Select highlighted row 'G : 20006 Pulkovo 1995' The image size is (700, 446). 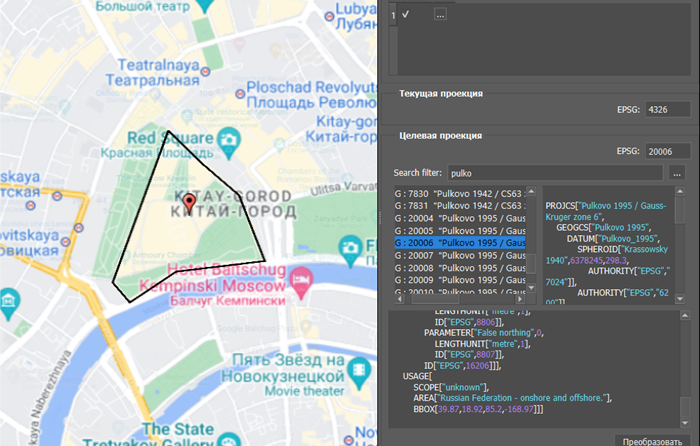460,243
